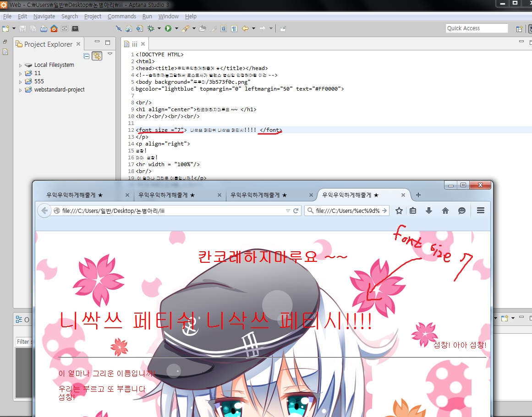Click the Filter field in Outline panel

click(24, 342)
